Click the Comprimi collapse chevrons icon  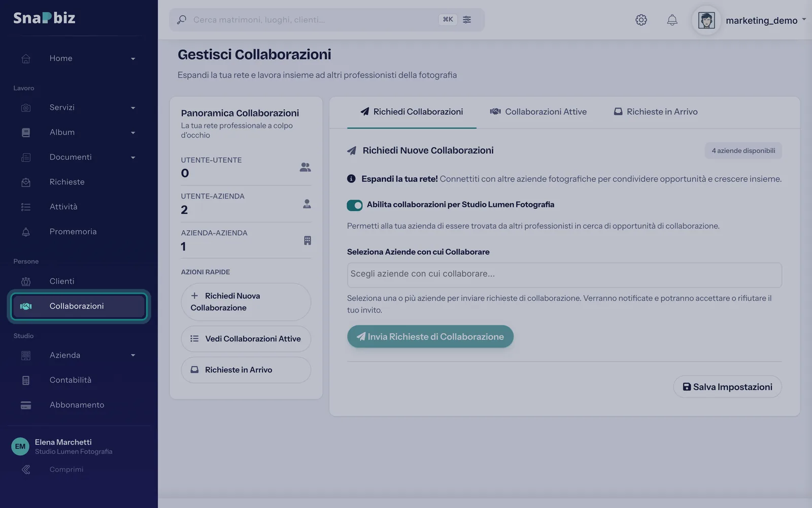click(26, 469)
